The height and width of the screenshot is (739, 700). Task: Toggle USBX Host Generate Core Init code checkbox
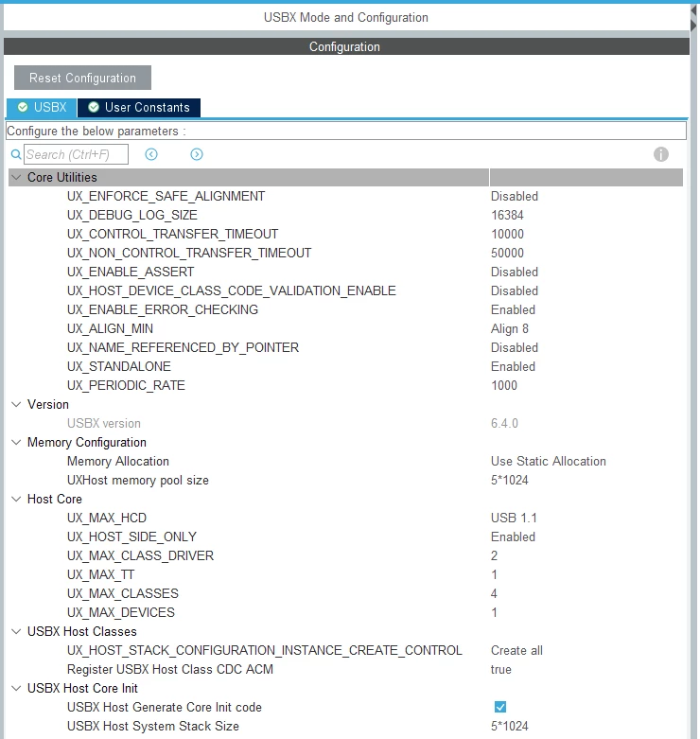click(500, 707)
